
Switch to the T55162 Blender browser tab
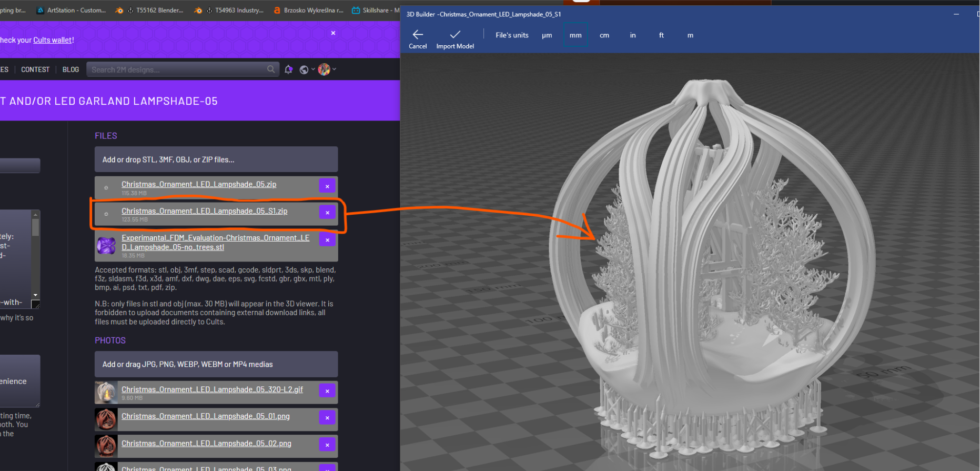[150, 10]
